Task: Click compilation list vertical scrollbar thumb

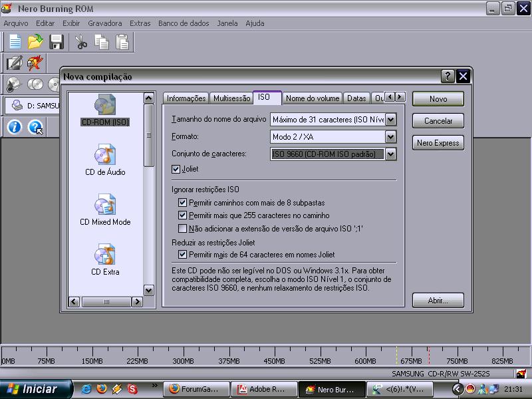Action: [x=148, y=136]
